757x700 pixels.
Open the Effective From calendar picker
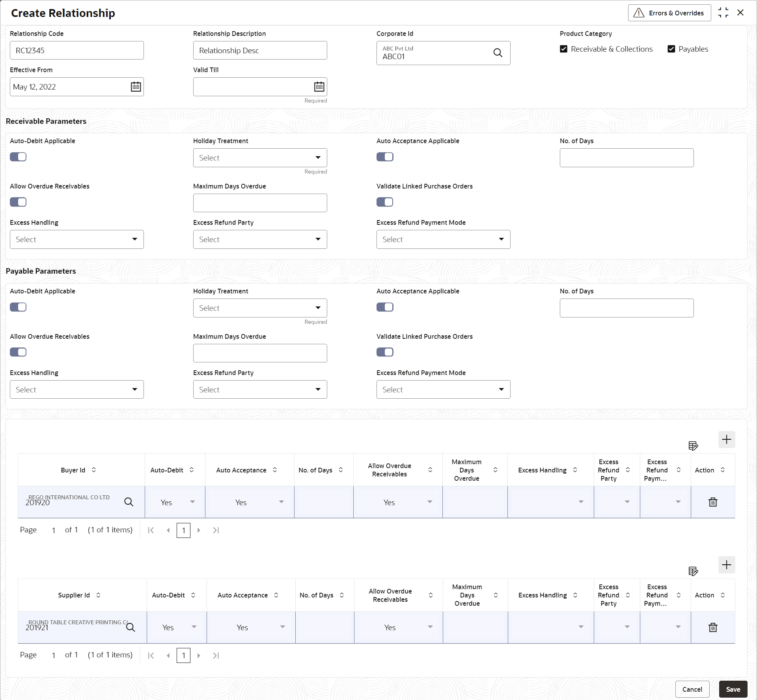[136, 87]
